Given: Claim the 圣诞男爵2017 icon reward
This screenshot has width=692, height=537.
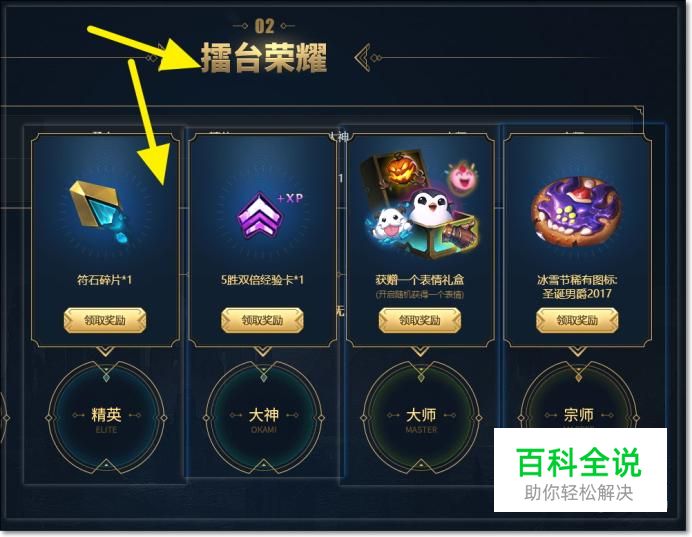Looking at the screenshot, I should point(577,320).
